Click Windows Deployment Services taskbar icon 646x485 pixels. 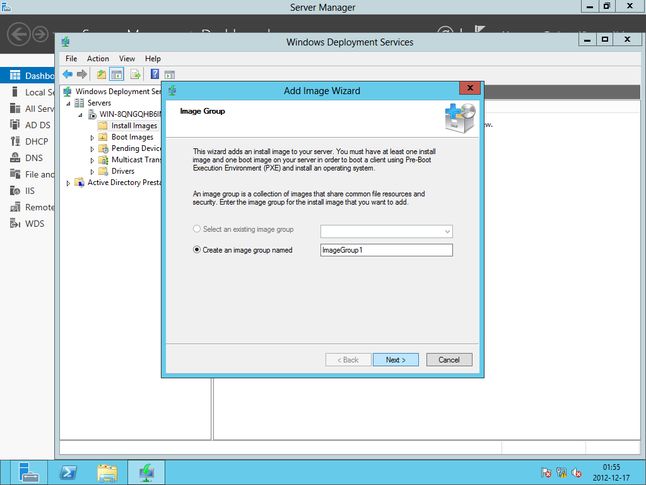[x=146, y=472]
